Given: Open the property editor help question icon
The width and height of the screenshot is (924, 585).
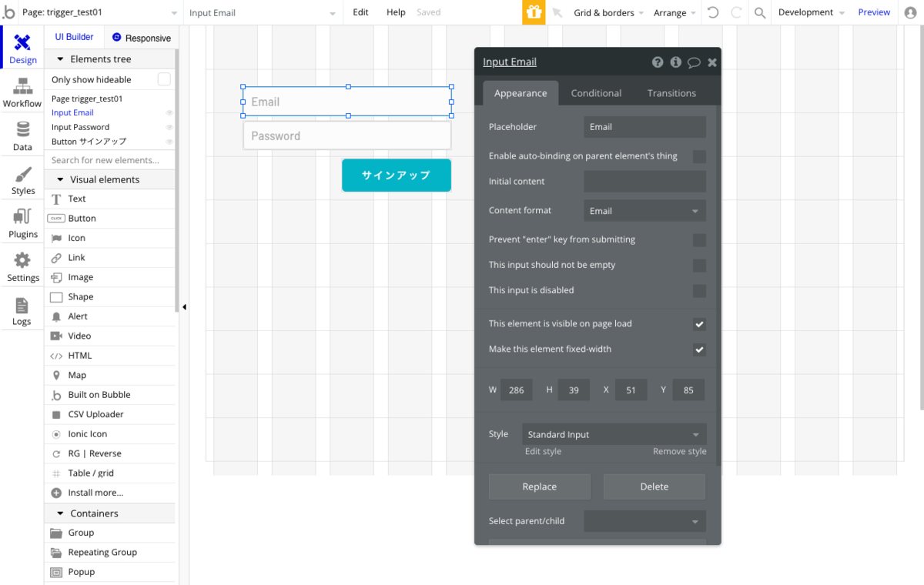Looking at the screenshot, I should pos(658,62).
